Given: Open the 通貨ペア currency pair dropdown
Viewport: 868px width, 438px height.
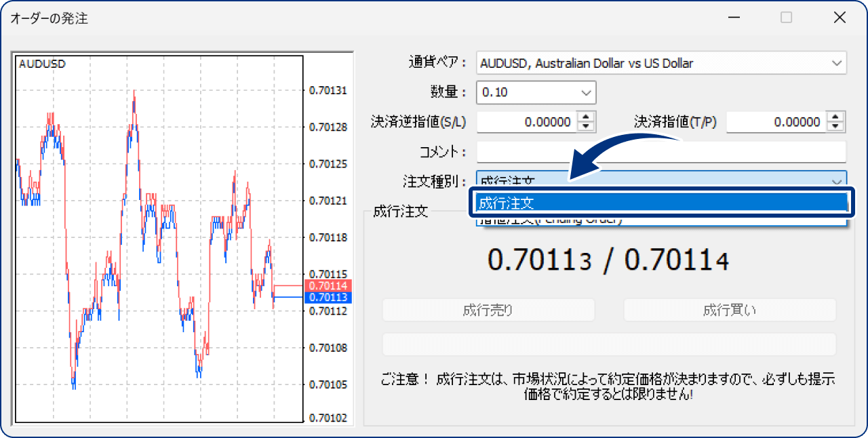Looking at the screenshot, I should click(661, 63).
